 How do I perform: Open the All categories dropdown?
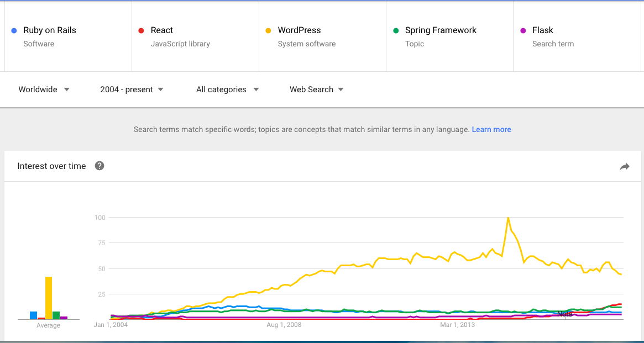click(x=228, y=89)
